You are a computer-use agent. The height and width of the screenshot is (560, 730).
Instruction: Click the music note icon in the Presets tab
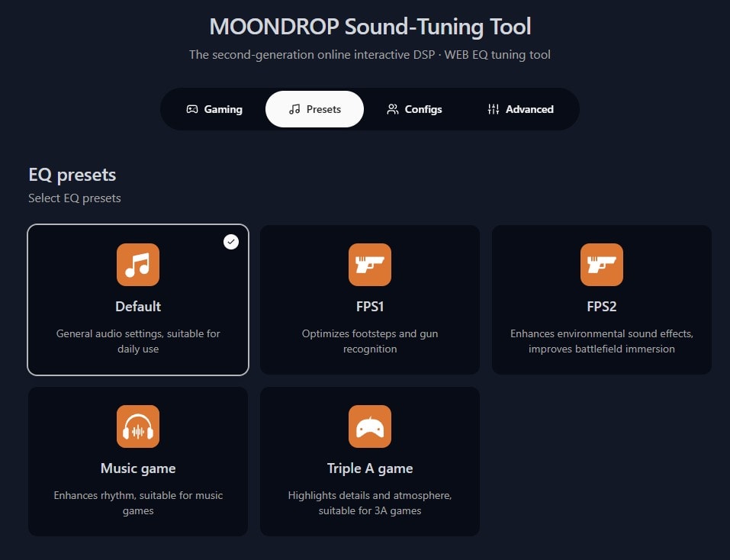pyautogui.click(x=294, y=109)
